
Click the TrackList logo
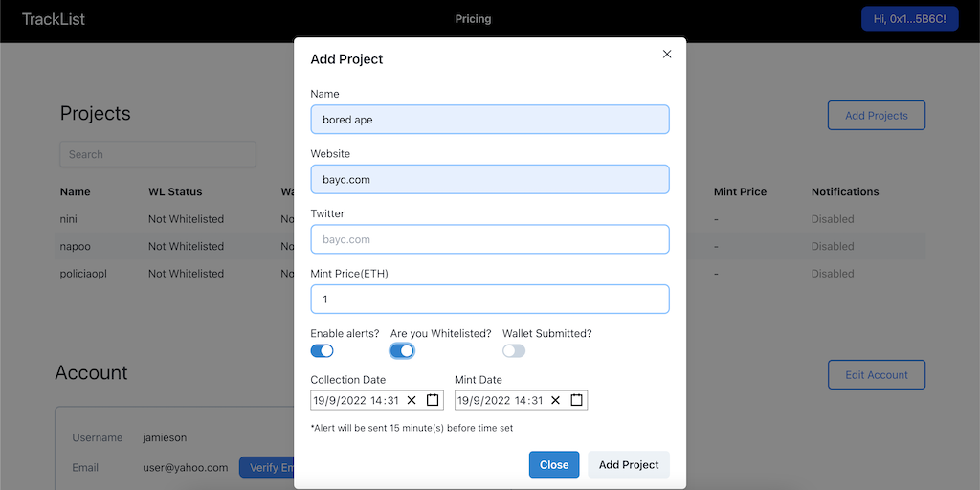coord(54,19)
